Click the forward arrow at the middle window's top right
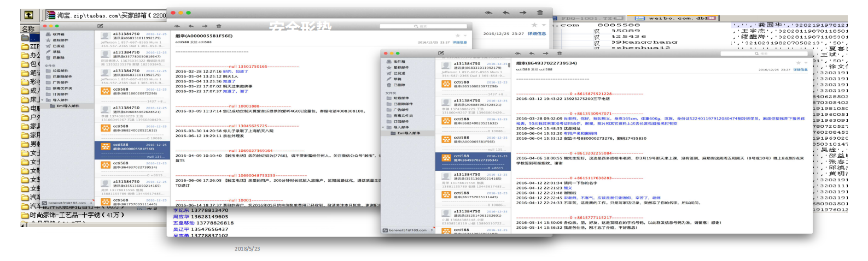 [x=523, y=13]
